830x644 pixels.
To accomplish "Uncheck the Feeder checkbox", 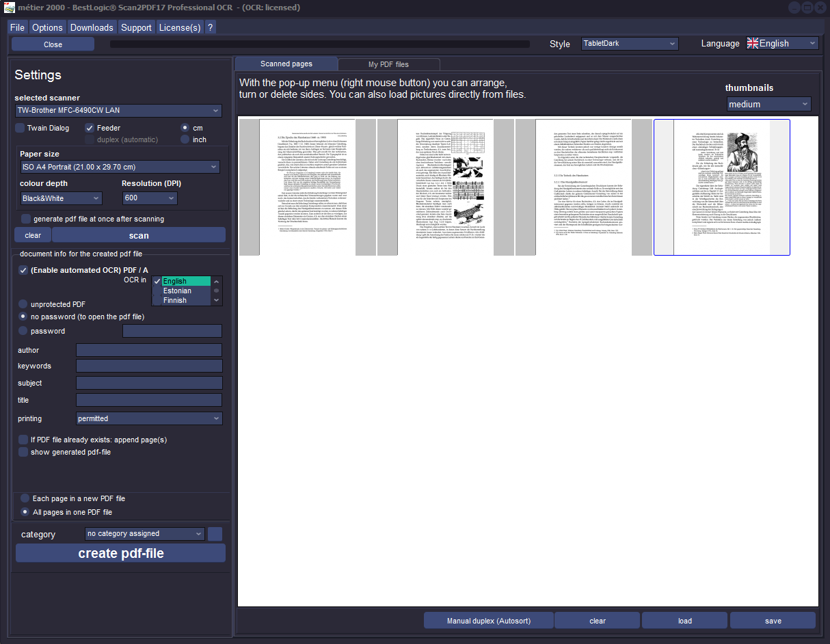I will click(x=90, y=128).
